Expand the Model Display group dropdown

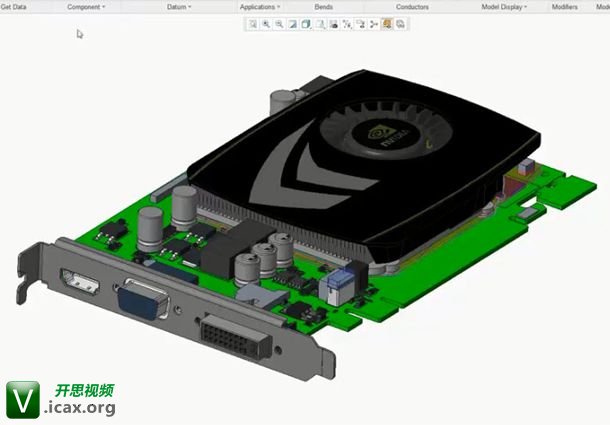505,7
